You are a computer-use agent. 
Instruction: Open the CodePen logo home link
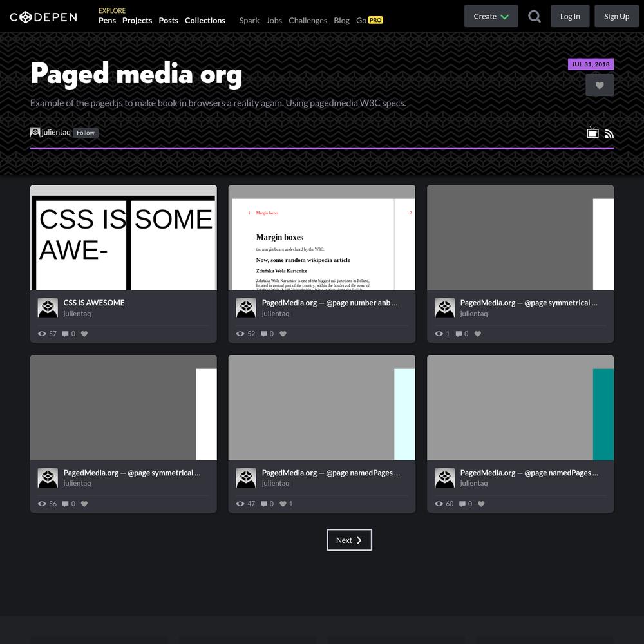pos(44,17)
